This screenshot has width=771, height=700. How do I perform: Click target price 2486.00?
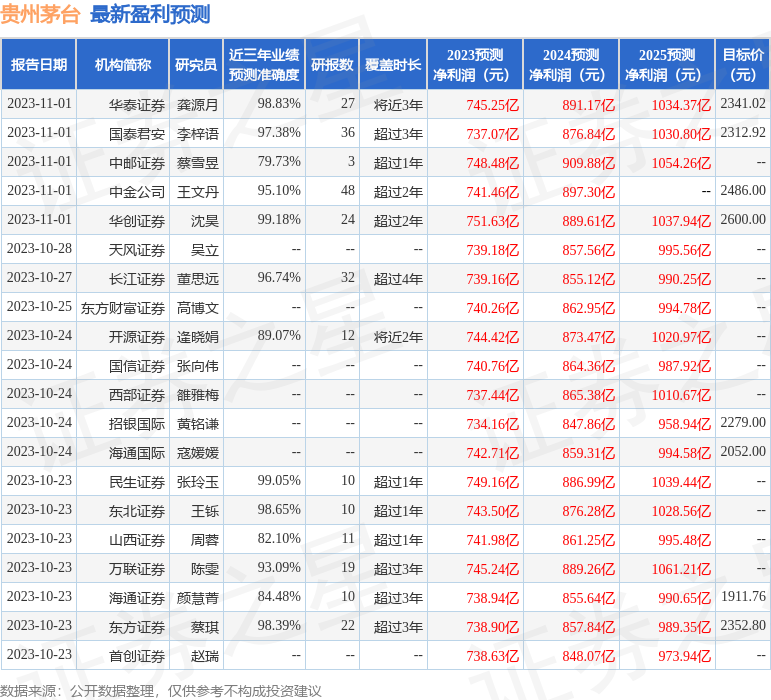point(743,191)
